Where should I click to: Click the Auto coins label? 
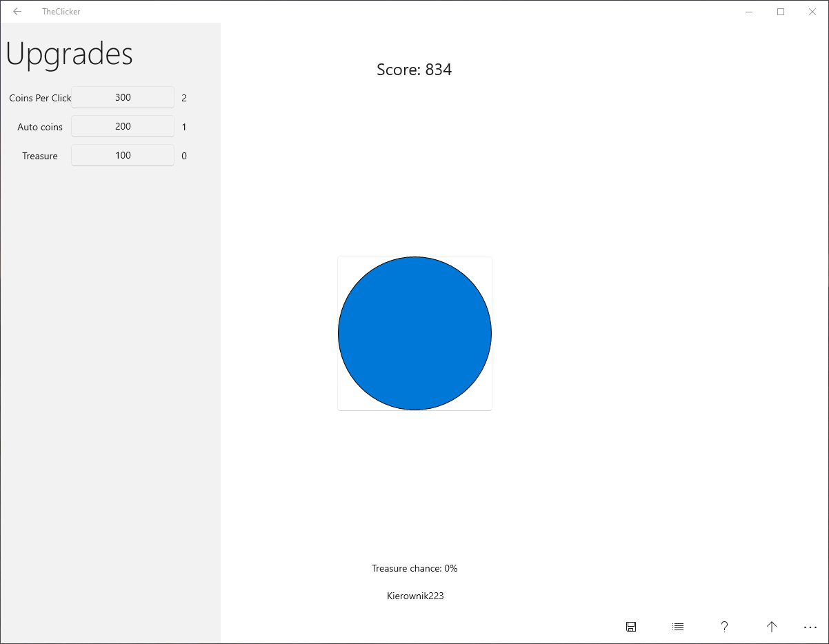[x=40, y=127]
